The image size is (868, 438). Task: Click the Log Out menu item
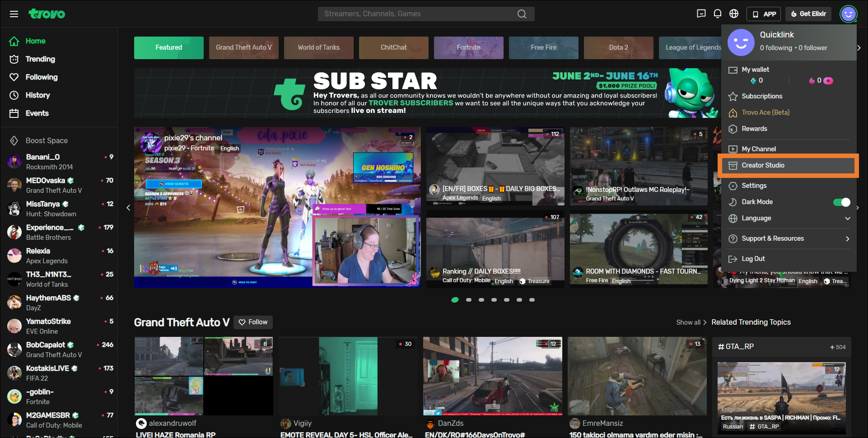(x=789, y=259)
